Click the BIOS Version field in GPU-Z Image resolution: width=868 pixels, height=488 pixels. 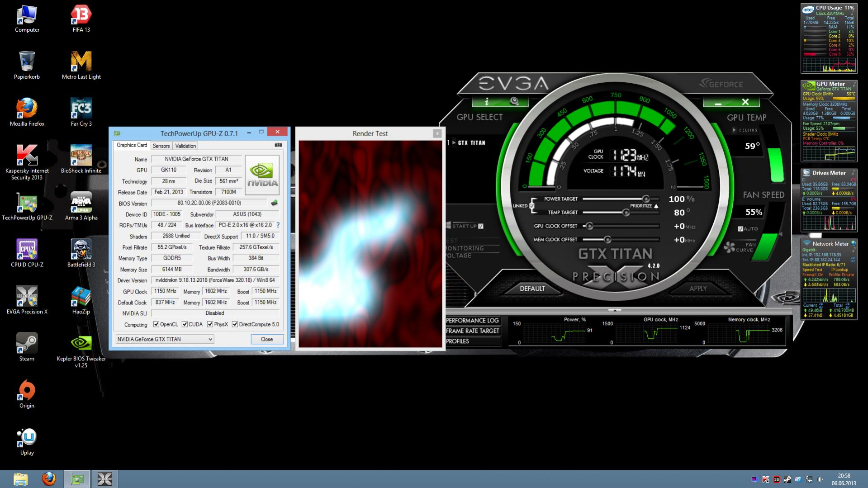(x=209, y=203)
